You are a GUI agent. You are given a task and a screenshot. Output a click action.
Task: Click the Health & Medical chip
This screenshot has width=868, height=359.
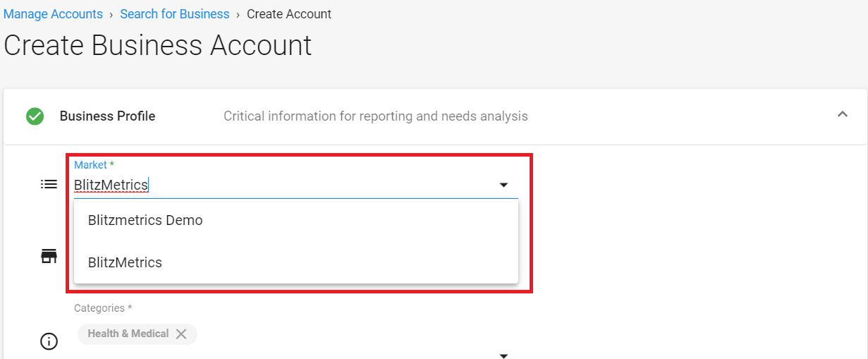point(137,334)
